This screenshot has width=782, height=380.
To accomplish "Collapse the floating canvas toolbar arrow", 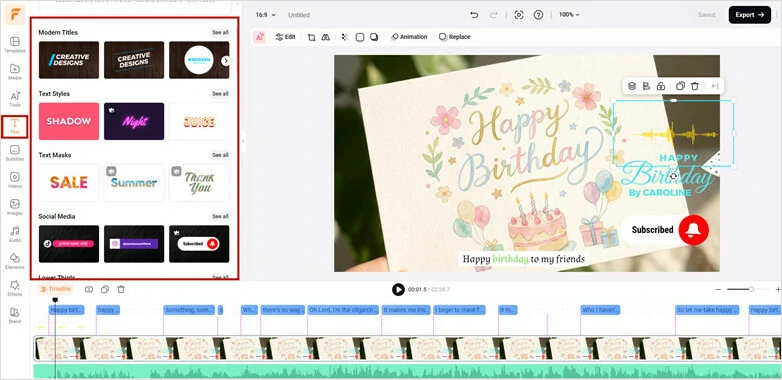I will 715,86.
